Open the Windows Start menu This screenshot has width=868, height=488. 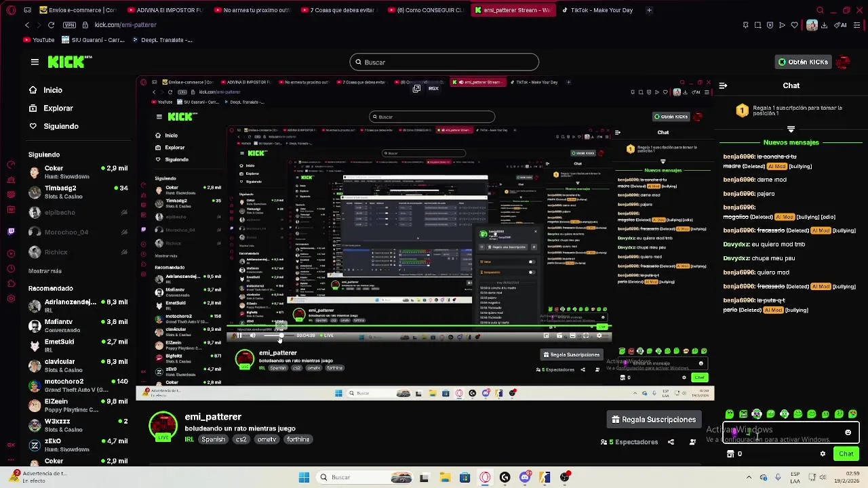pyautogui.click(x=304, y=477)
